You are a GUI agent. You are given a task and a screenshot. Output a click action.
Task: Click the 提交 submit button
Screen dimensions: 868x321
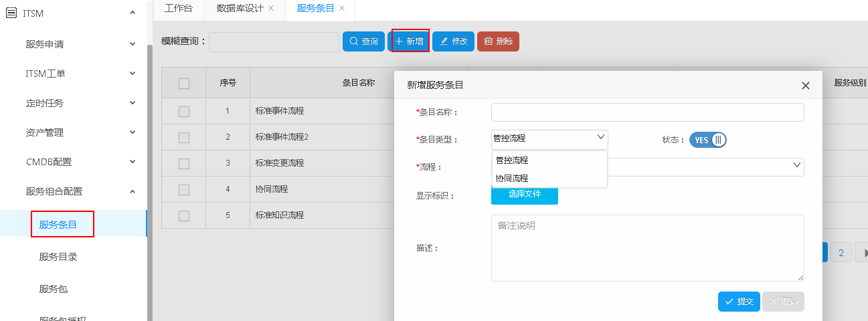click(738, 302)
